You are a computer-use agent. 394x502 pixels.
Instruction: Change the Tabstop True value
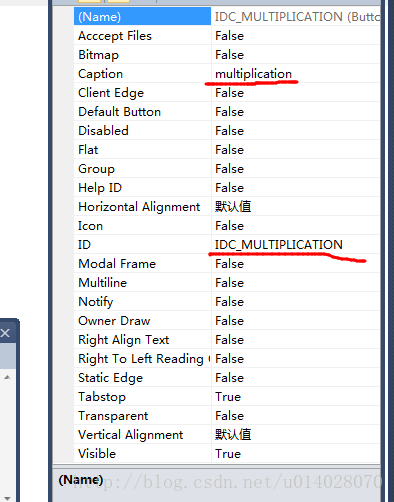coord(296,397)
